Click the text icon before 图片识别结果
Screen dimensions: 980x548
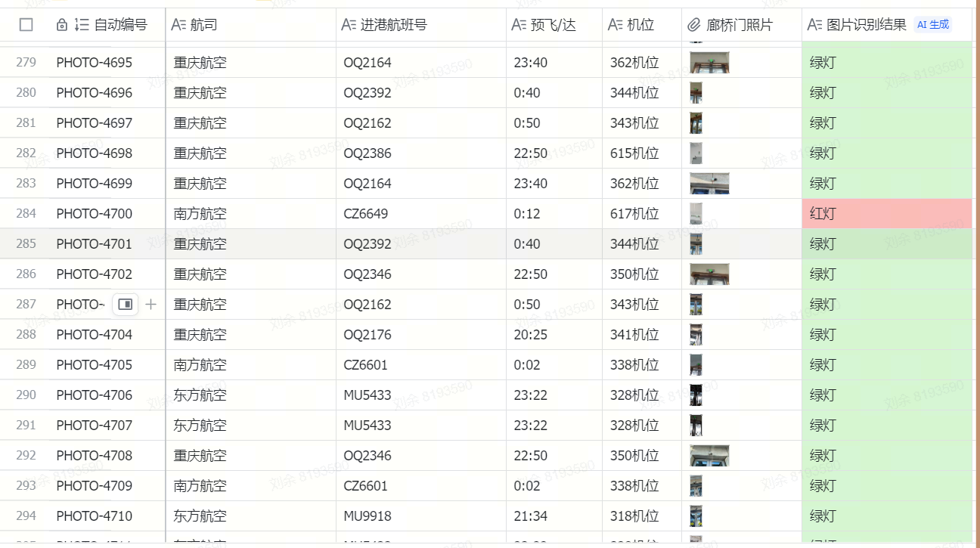[814, 25]
